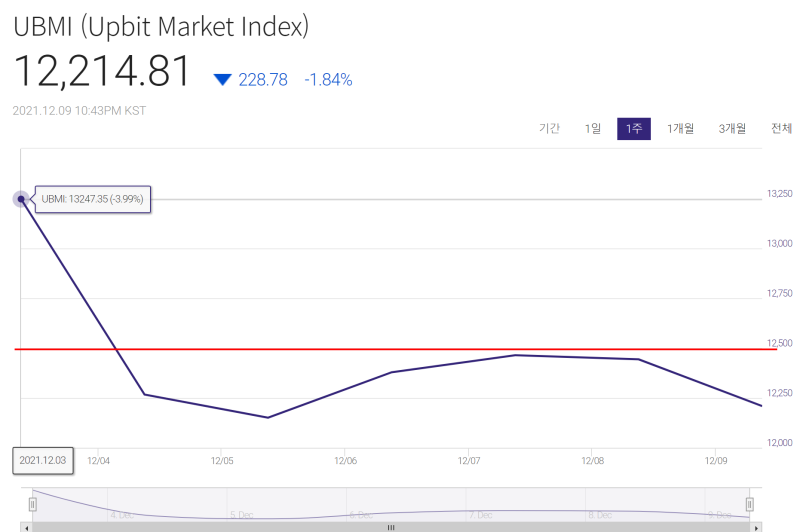
Task: Click the 228.78 change amount
Action: tap(263, 80)
